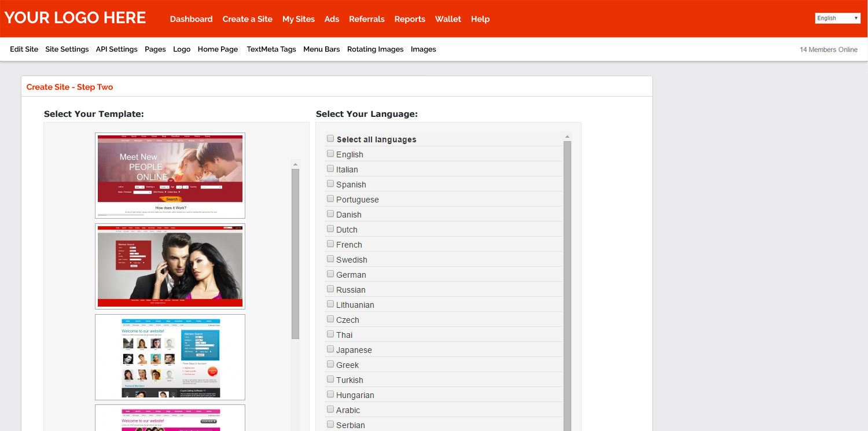868x431 pixels.
Task: Click the language list scrollbar up arrow
Action: tap(567, 137)
